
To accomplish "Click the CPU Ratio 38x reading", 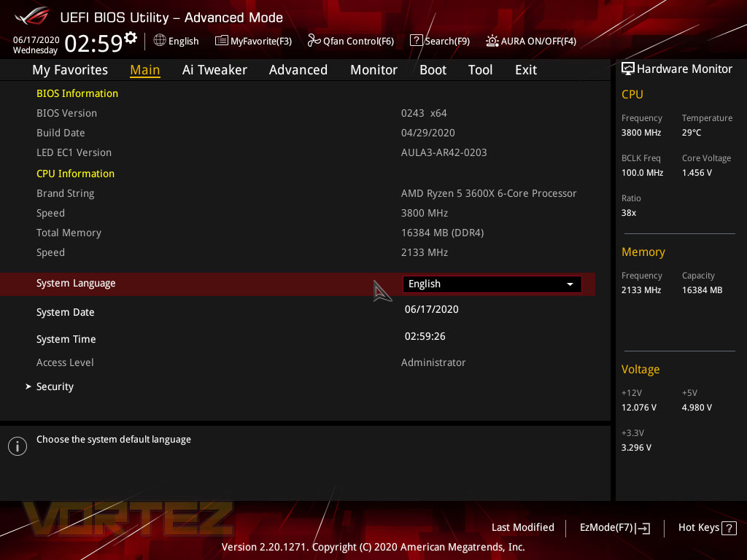I will tap(628, 213).
